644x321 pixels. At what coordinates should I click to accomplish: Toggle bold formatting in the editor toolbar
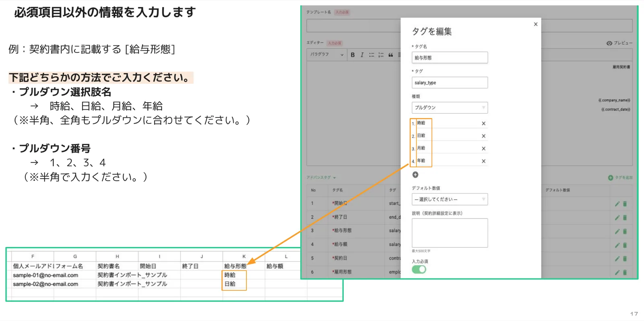coord(353,55)
